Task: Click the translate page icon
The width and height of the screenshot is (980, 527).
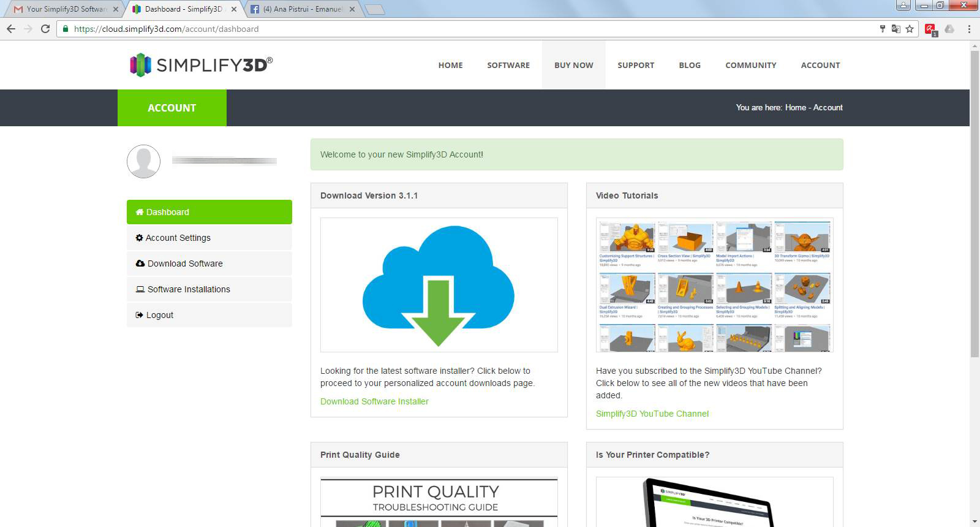Action: coord(896,29)
